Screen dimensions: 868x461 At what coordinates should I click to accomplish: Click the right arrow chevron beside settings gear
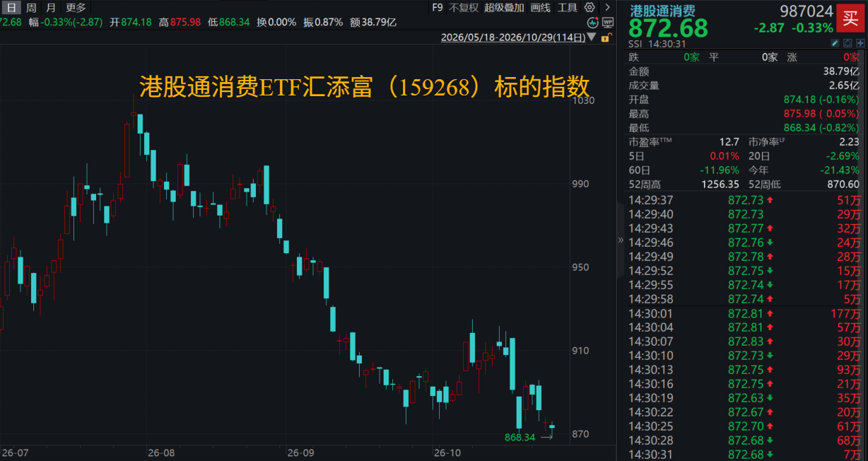pos(607,8)
